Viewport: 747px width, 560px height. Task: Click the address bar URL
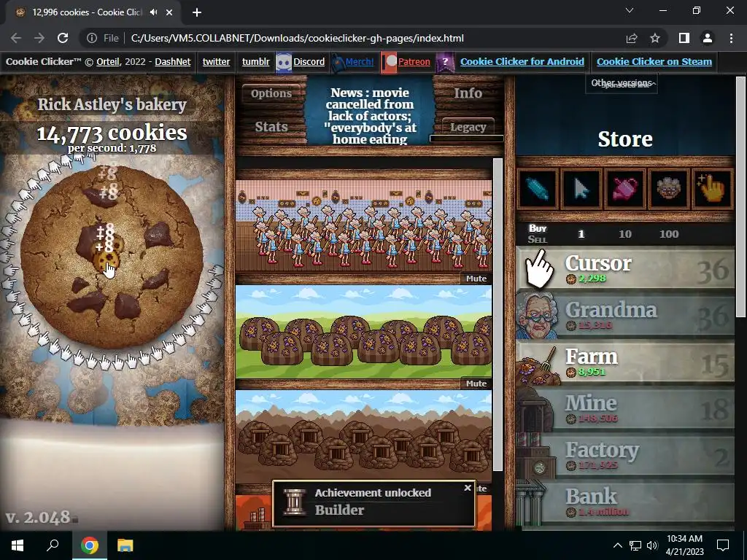point(298,38)
